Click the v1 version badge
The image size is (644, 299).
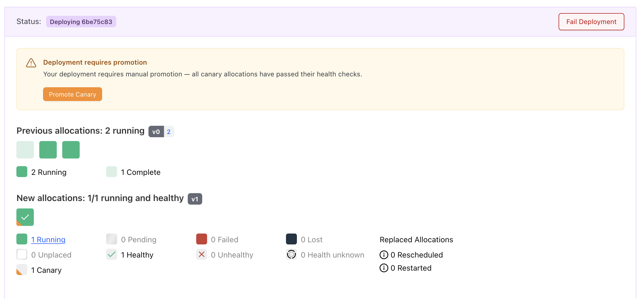195,199
